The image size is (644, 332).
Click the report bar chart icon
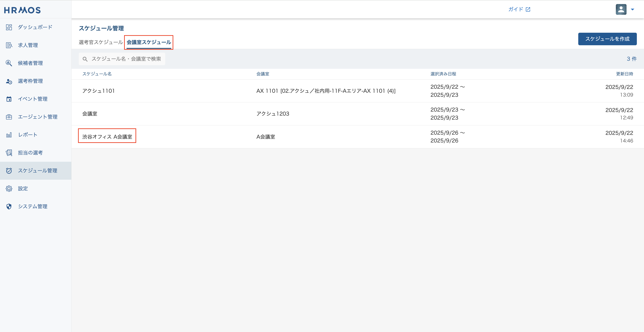pyautogui.click(x=9, y=135)
